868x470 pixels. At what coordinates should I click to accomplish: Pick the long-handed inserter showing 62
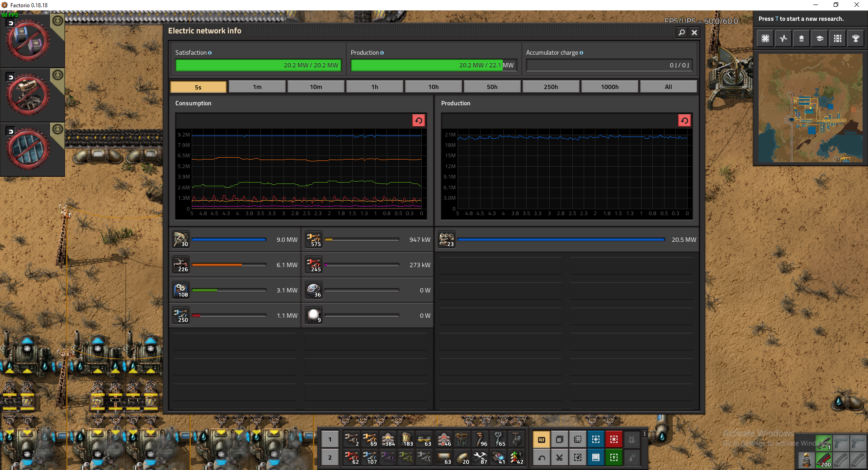tap(352, 457)
